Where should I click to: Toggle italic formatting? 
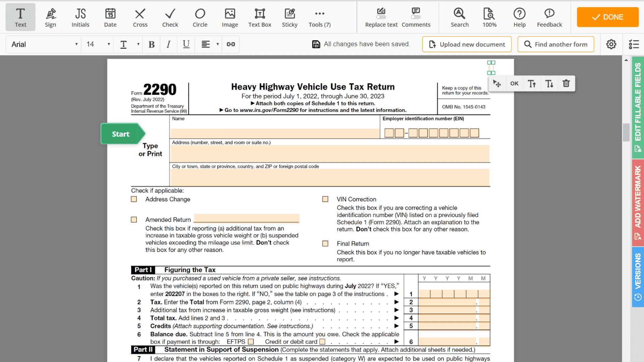[169, 44]
